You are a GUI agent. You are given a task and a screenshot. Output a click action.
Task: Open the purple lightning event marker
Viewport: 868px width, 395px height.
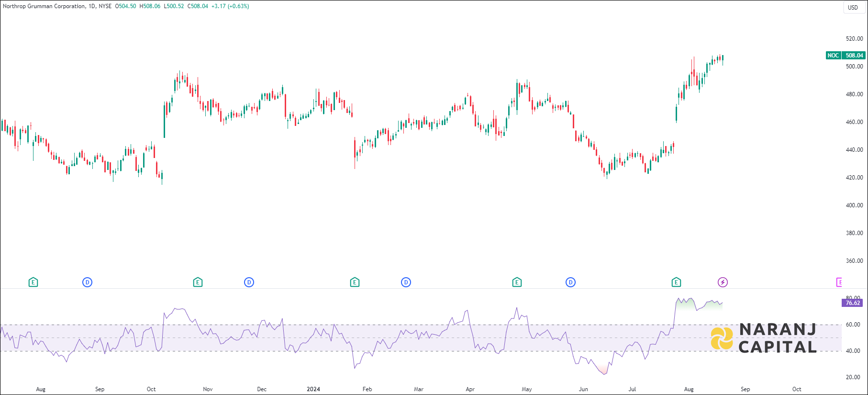(x=723, y=282)
